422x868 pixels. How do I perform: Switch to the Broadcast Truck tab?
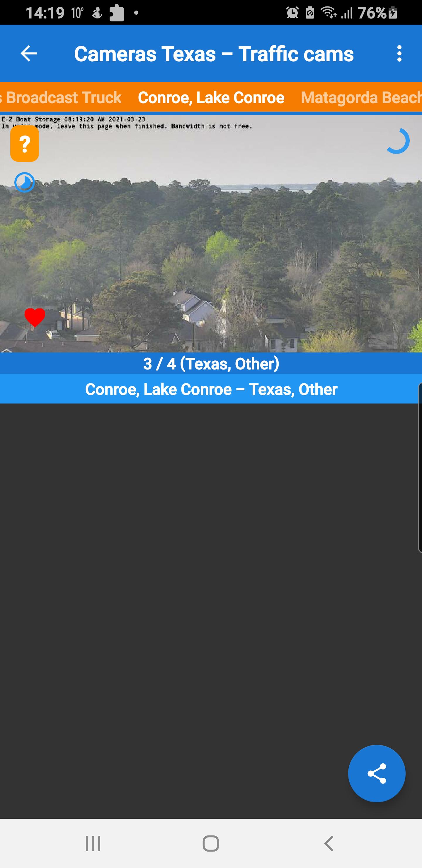pos(61,97)
